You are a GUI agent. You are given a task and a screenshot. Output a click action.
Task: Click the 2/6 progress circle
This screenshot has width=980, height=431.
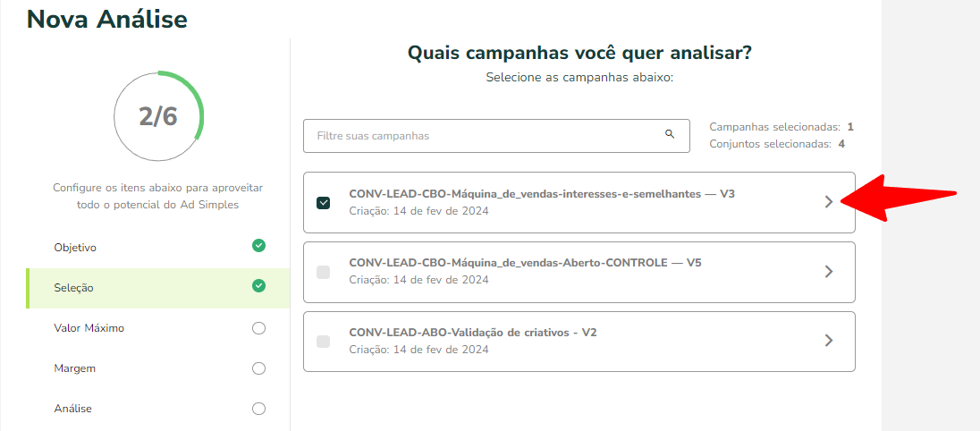point(159,117)
